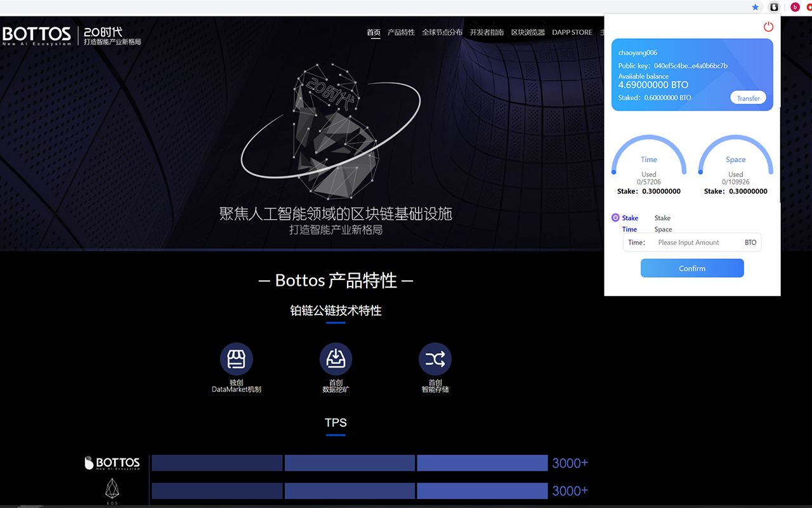This screenshot has height=508, width=812.
Task: Click the Time usage gauge arc
Action: click(x=648, y=138)
